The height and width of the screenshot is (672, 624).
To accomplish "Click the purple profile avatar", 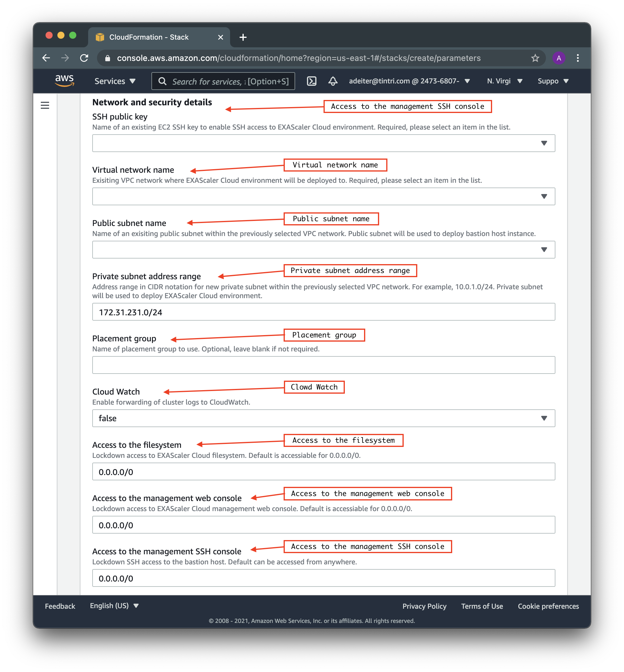I will (558, 58).
